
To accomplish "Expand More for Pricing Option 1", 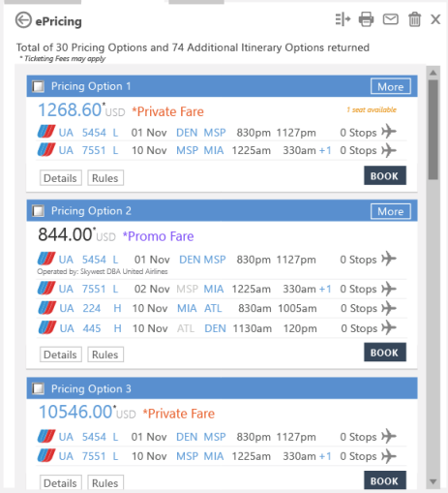I will point(391,86).
